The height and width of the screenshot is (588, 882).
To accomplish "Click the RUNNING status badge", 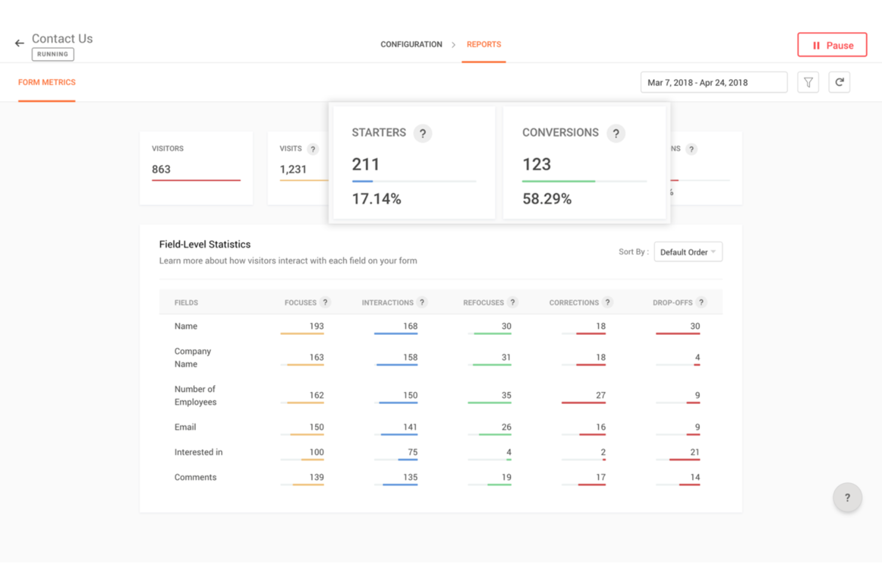I will point(52,54).
